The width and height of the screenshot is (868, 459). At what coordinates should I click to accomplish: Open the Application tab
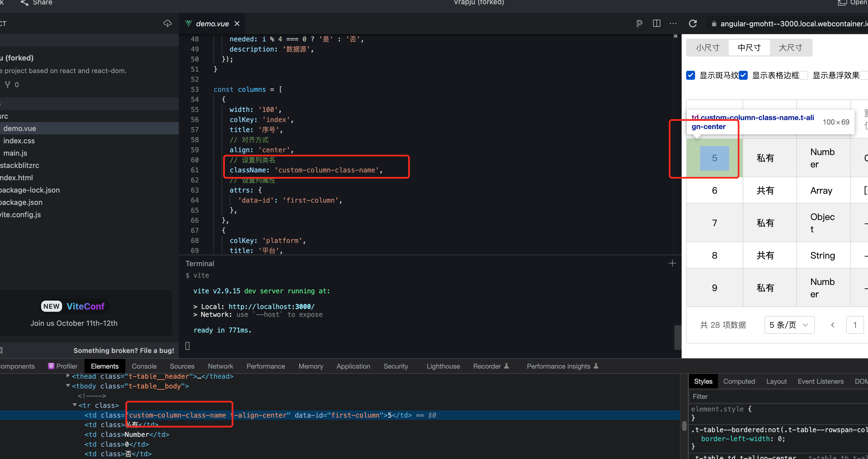click(x=353, y=366)
